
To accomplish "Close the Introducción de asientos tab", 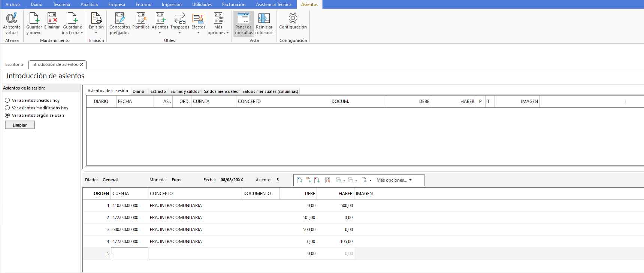I will pos(81,65).
